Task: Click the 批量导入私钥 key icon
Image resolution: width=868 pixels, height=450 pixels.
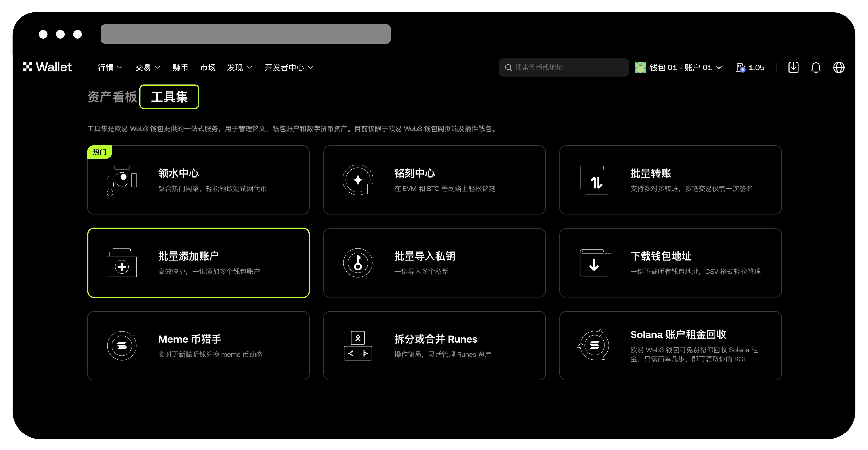Action: coord(358,263)
